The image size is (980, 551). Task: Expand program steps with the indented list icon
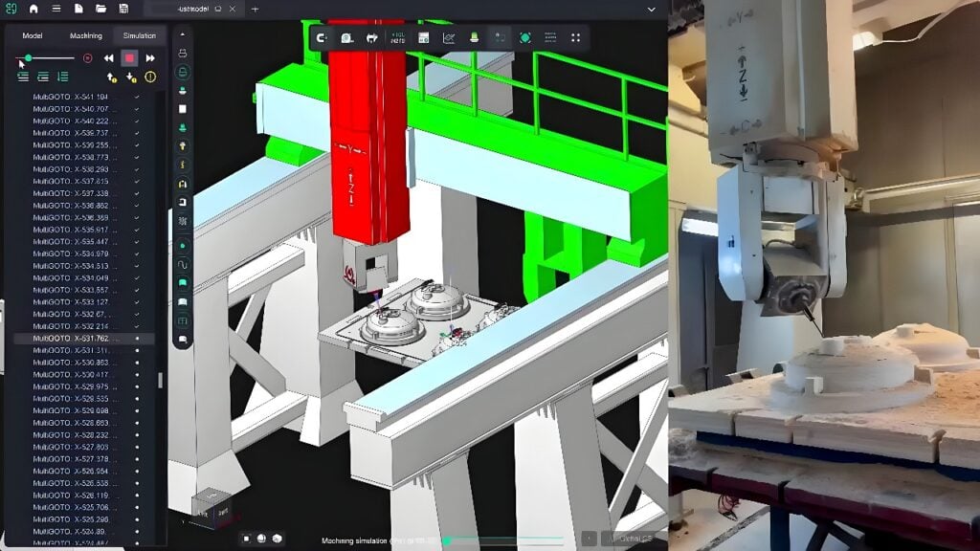[43, 77]
